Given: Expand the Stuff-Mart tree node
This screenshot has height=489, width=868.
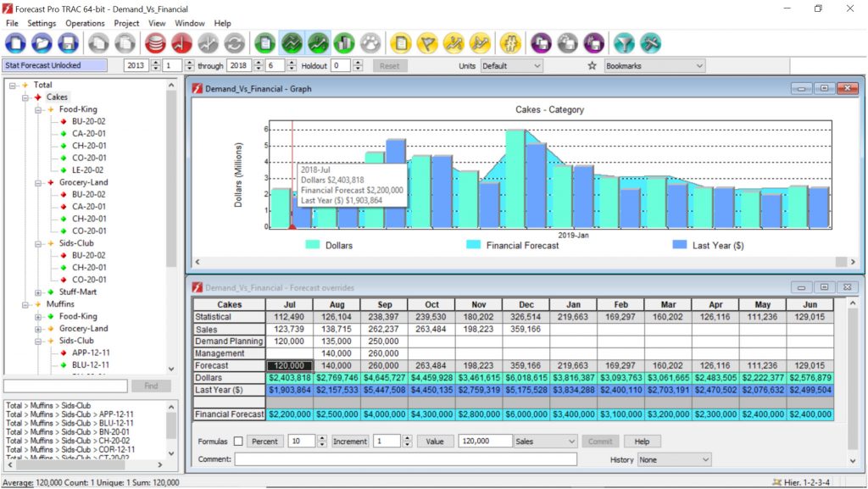Looking at the screenshot, I should (x=37, y=292).
